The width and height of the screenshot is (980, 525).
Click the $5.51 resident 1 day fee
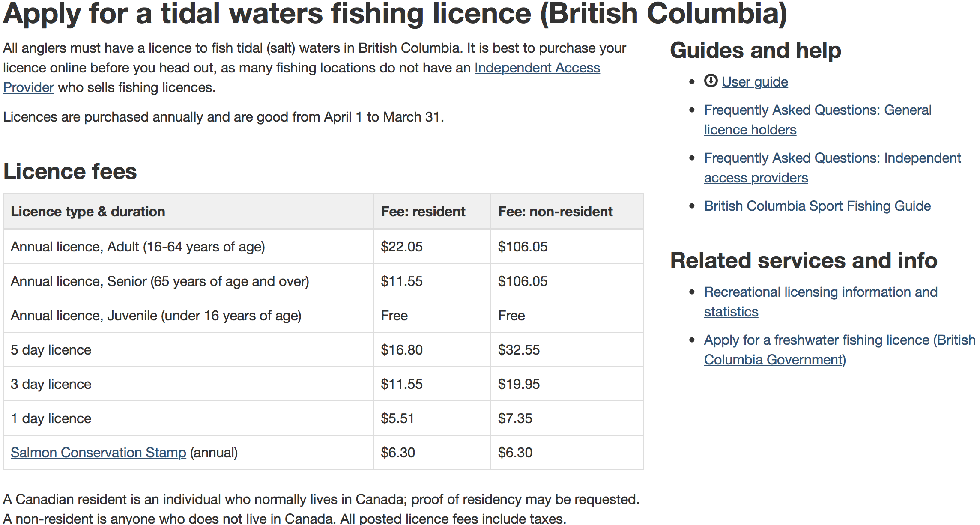pyautogui.click(x=397, y=418)
